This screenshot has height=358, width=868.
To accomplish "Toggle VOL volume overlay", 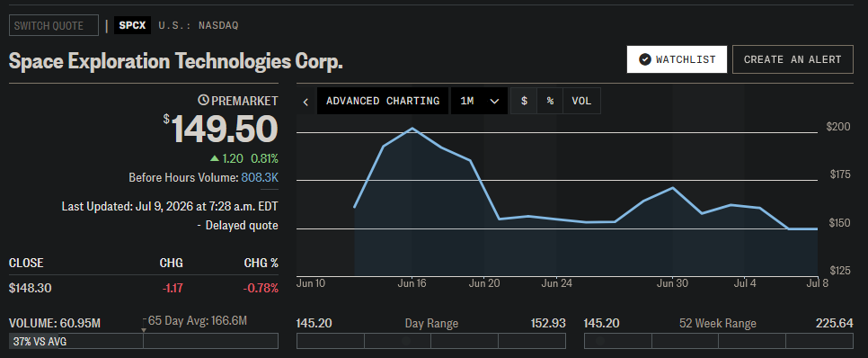I will [581, 101].
